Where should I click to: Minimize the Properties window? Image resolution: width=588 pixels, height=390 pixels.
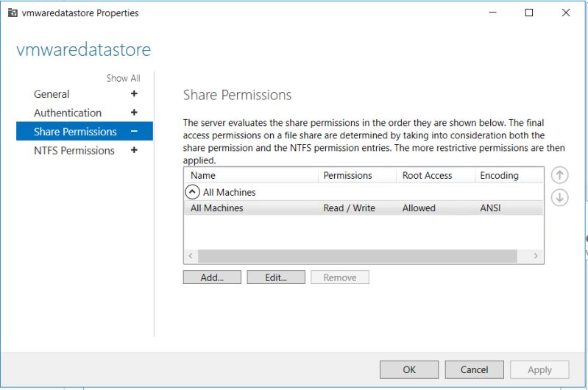point(493,13)
